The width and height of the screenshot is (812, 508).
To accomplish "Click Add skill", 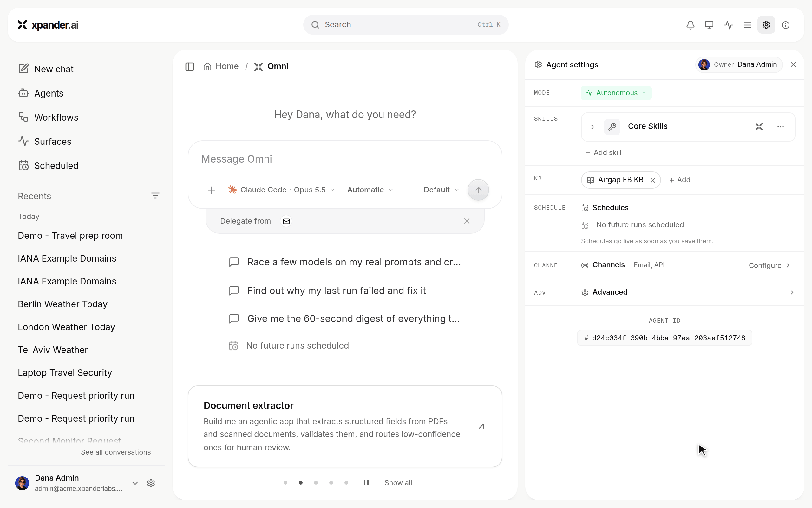I will pos(603,152).
